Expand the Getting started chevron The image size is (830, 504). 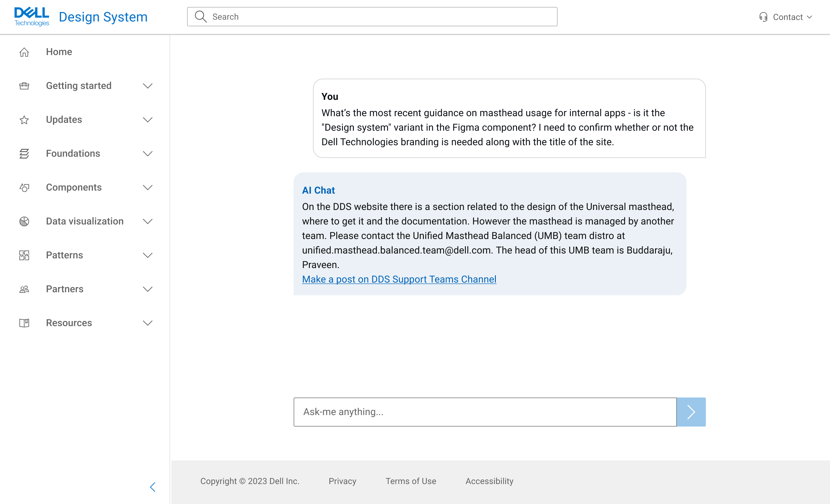click(x=147, y=86)
